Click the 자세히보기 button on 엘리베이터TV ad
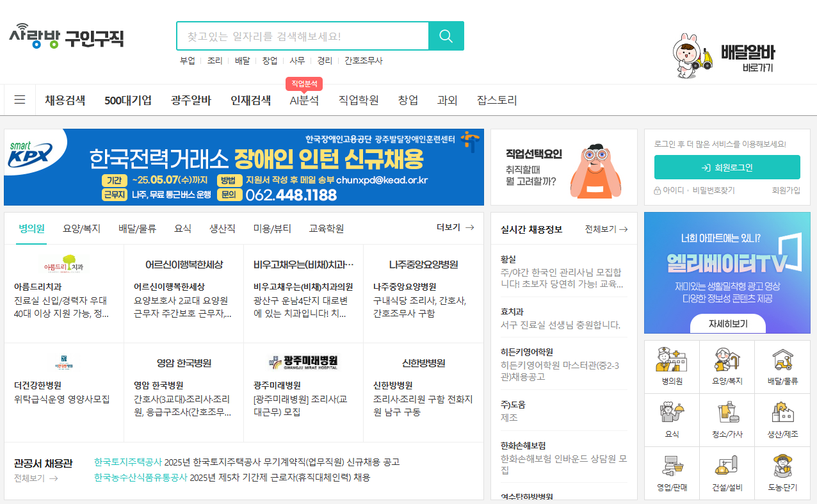Viewport: 817px width, 504px height. pos(728,324)
